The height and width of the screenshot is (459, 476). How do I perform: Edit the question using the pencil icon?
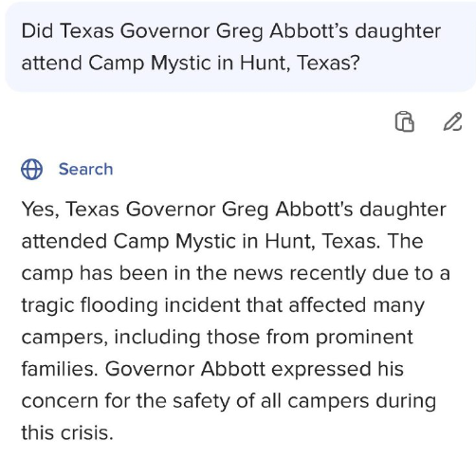click(x=452, y=121)
